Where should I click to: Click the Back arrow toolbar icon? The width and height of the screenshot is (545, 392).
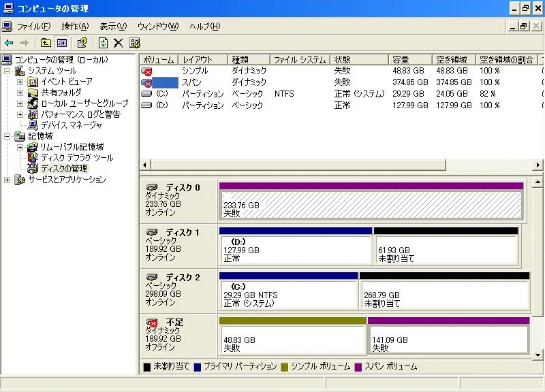pyautogui.click(x=9, y=43)
